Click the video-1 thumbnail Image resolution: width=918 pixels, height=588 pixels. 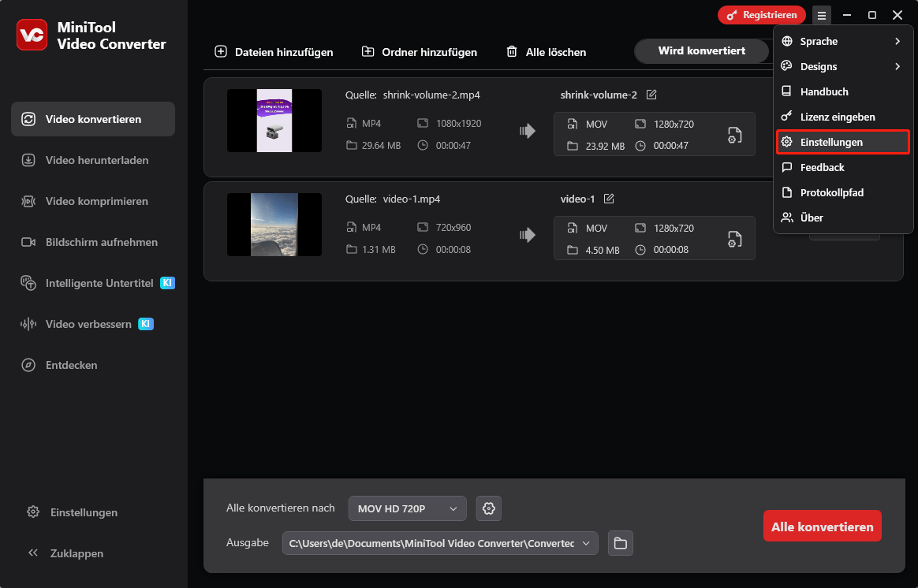[274, 225]
